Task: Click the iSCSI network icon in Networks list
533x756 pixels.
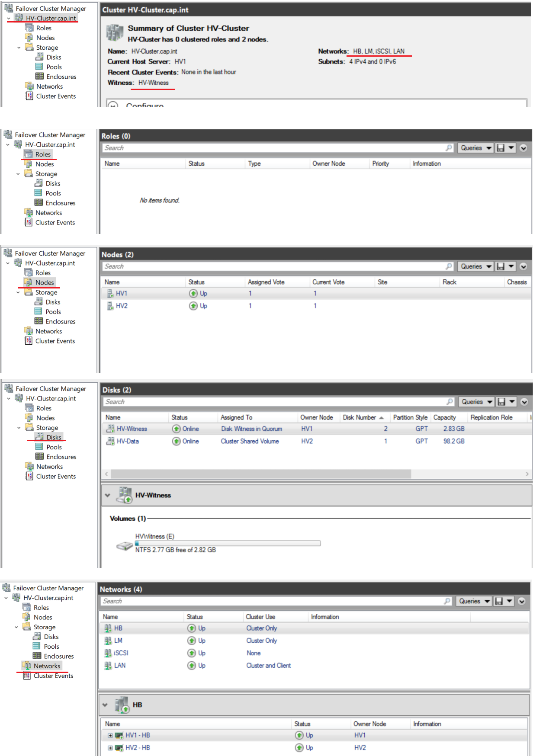Action: pyautogui.click(x=108, y=653)
